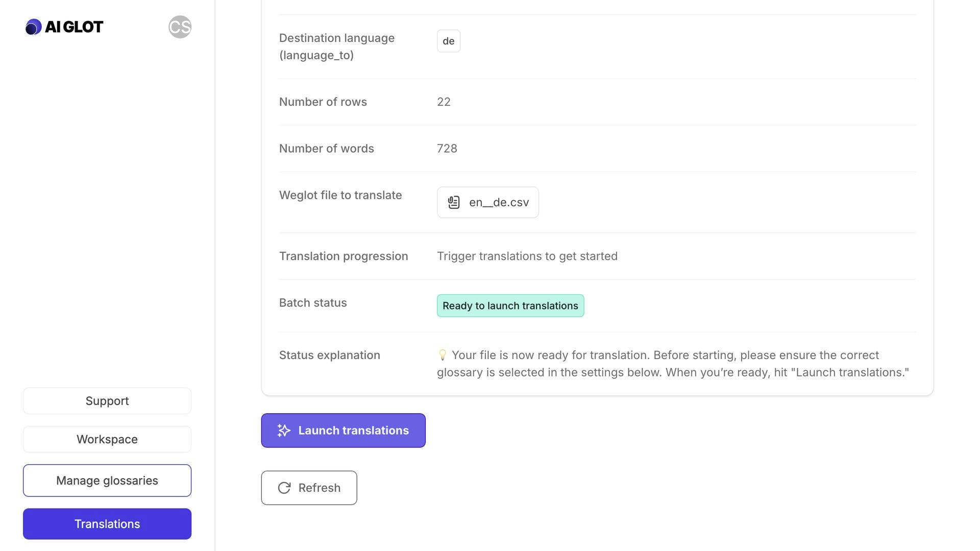
Task: Click the 'de' destination language tag
Action: pos(449,41)
